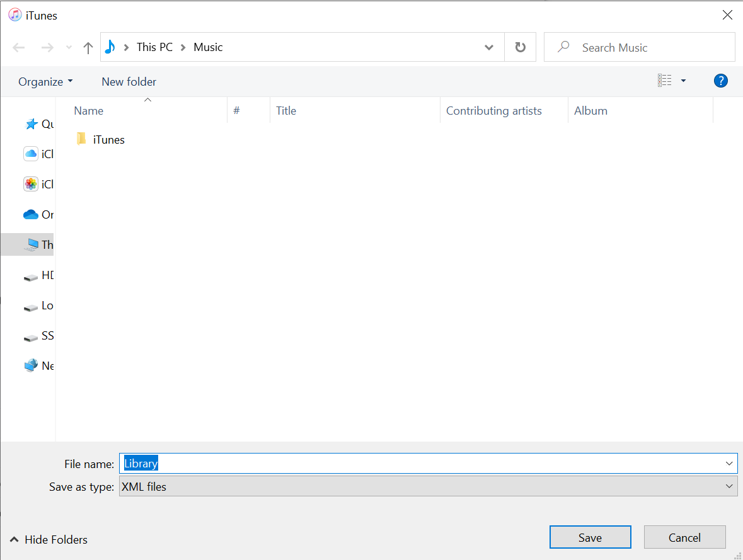The height and width of the screenshot is (560, 743).
Task: Create a New folder
Action: [x=129, y=81]
